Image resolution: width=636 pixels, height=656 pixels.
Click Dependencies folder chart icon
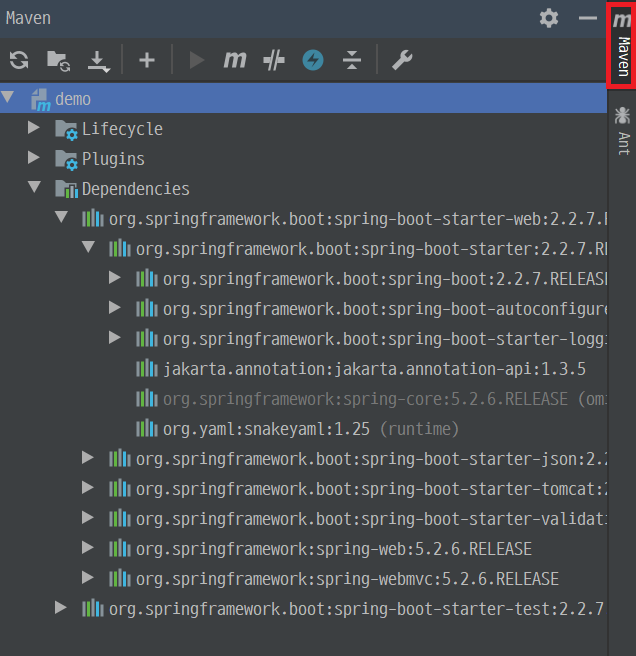(67, 189)
